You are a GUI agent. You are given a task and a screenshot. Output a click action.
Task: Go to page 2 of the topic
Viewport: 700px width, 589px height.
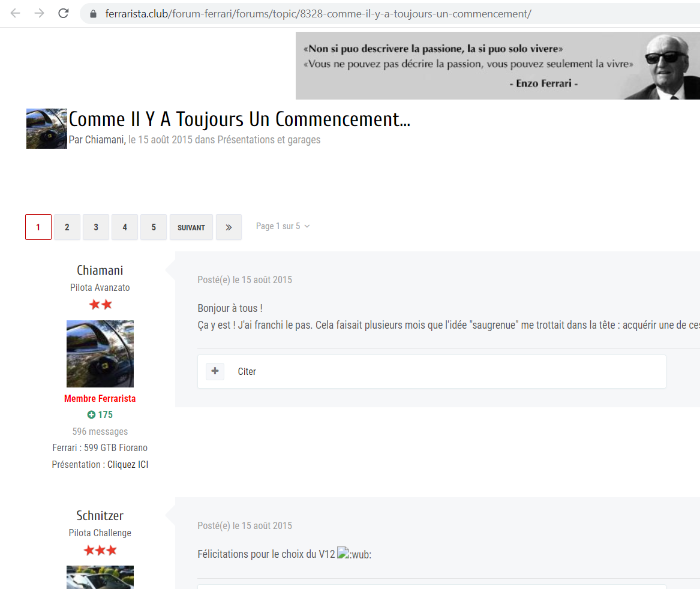(67, 227)
